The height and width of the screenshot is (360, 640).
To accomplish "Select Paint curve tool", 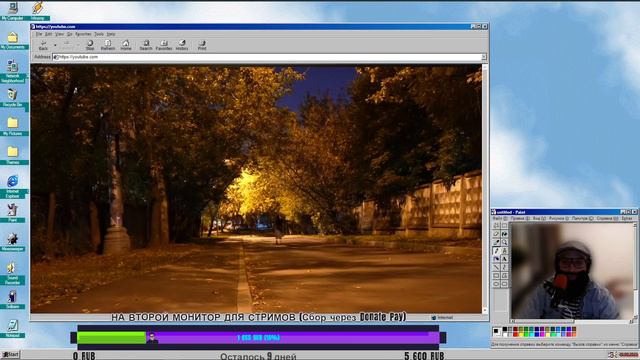I will pyautogui.click(x=504, y=267).
